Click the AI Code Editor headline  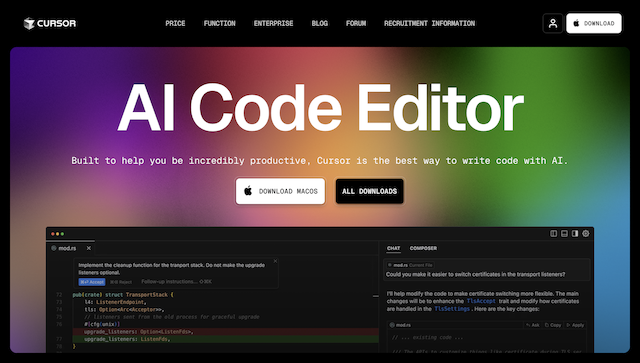pos(320,108)
